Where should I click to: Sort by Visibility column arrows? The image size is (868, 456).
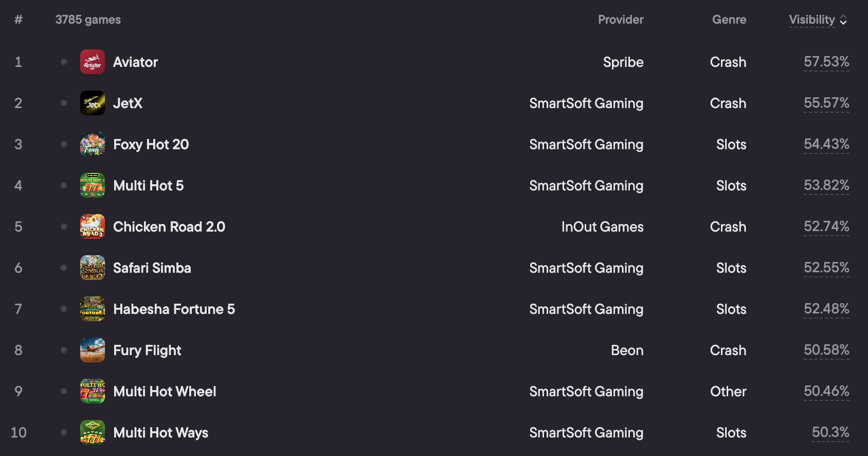[x=843, y=20]
